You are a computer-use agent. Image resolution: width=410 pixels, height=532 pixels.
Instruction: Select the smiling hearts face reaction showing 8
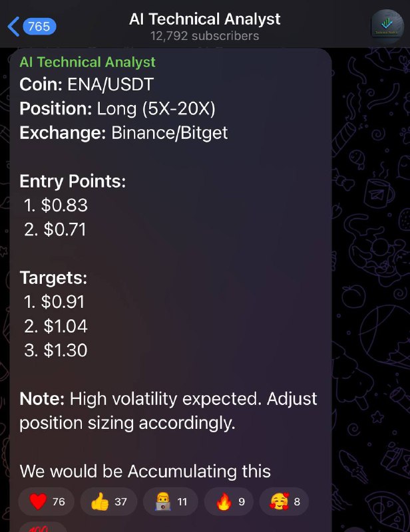point(284,501)
